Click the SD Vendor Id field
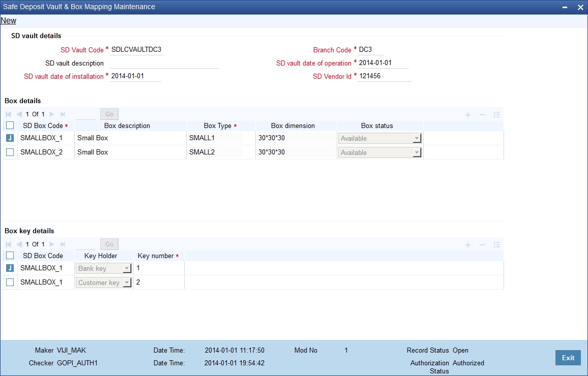Viewport: 588px width, 376px height. click(x=385, y=76)
